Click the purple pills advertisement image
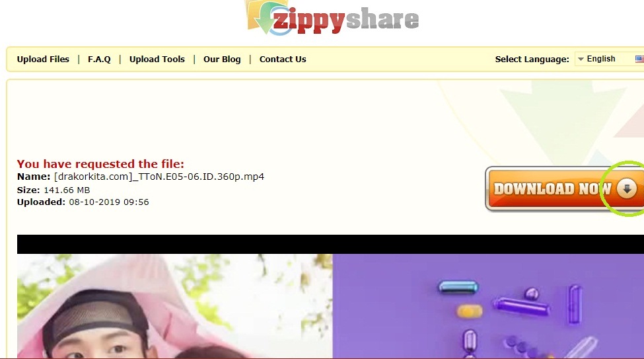 click(488, 306)
